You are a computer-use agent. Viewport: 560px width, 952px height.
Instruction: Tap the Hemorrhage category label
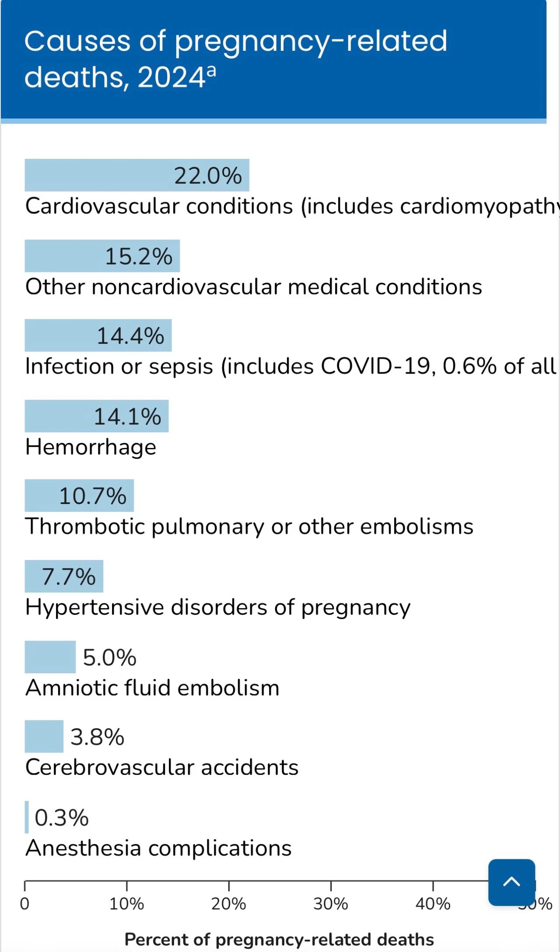[91, 447]
